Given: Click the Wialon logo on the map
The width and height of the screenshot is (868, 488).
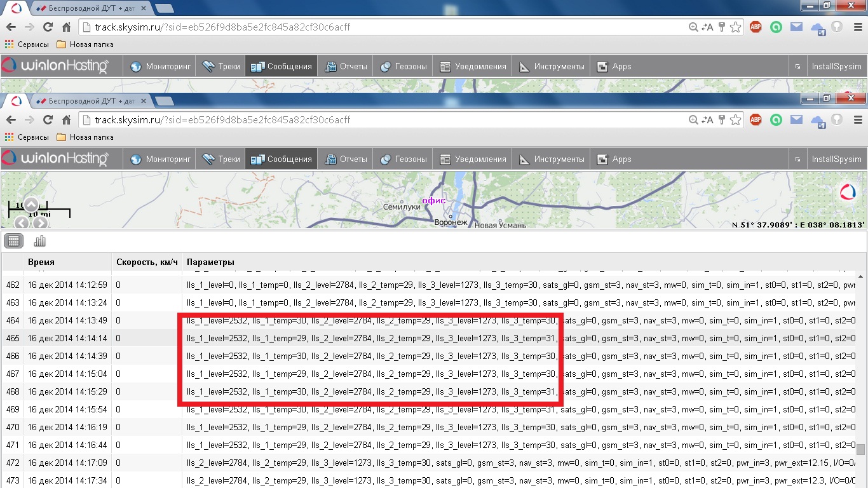Looking at the screenshot, I should click(x=848, y=192).
